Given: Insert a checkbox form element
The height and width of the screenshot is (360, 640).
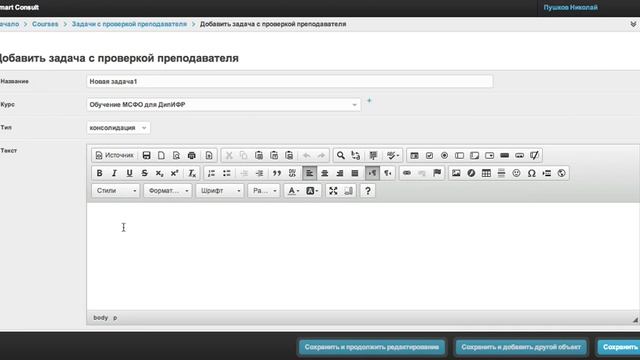Looking at the screenshot, I should (x=429, y=156).
